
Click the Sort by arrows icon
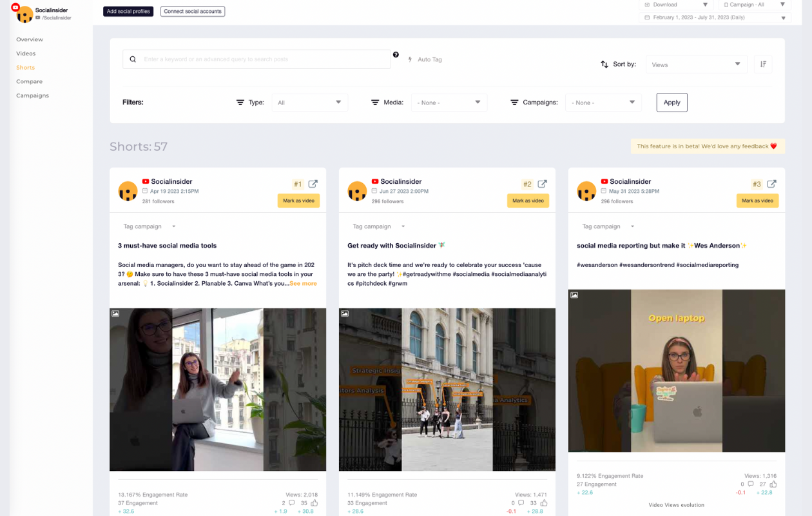[604, 64]
